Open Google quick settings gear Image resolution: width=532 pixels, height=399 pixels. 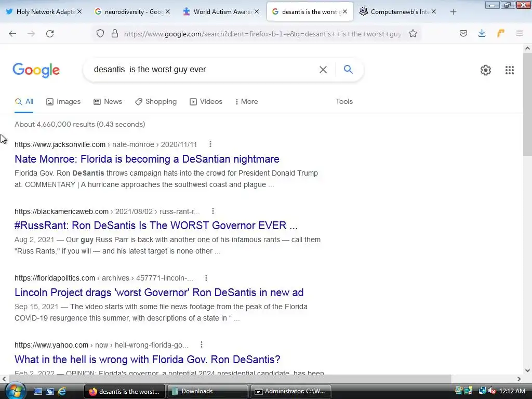click(x=486, y=70)
